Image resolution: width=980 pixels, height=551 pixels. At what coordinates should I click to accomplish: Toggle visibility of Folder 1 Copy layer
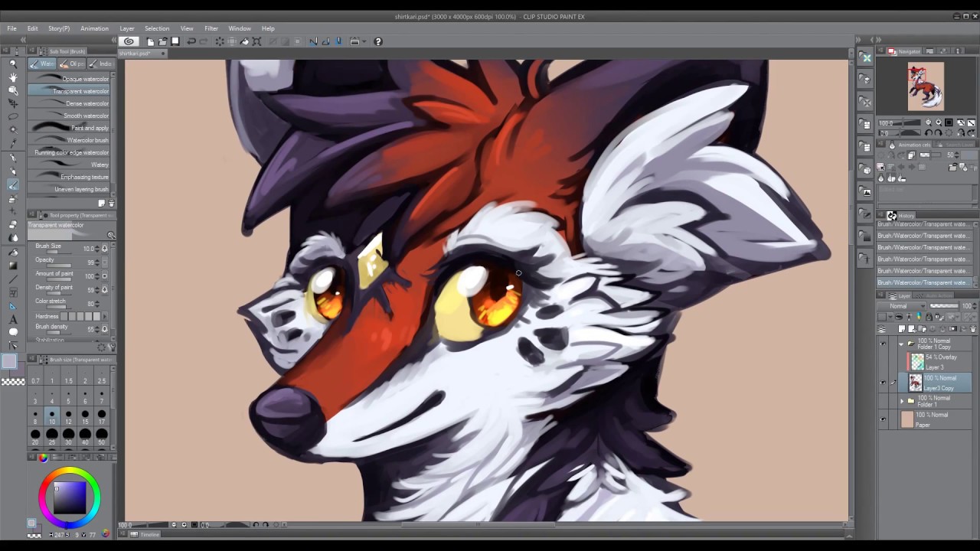coord(883,344)
